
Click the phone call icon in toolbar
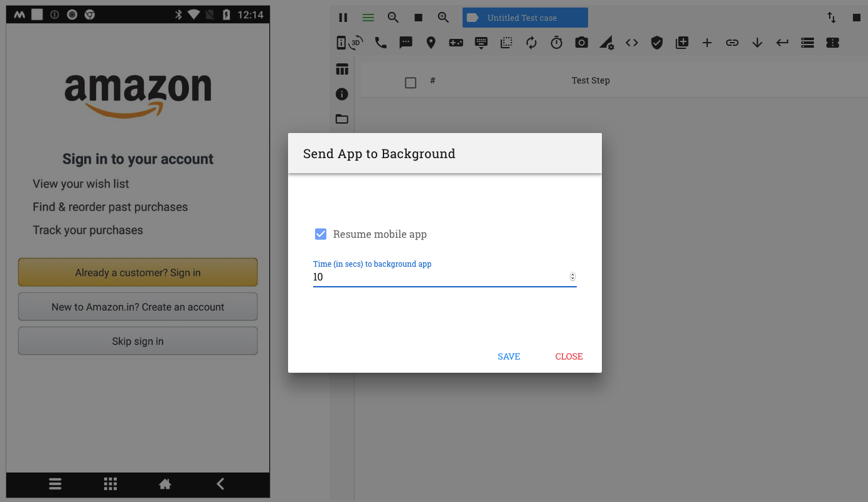tap(381, 43)
